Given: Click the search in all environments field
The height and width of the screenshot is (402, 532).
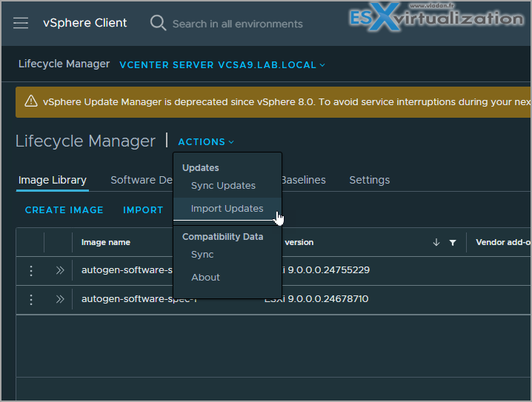Looking at the screenshot, I should coord(238,24).
